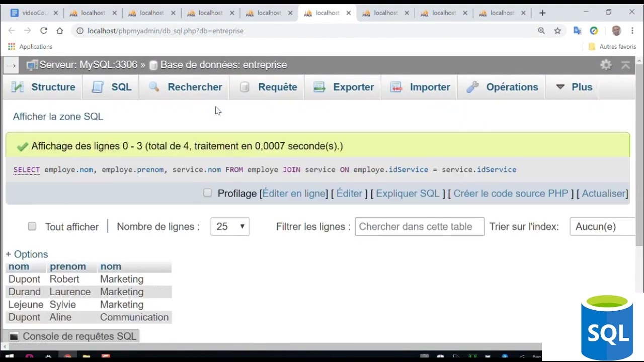Click the Actualiser link

[x=603, y=194]
